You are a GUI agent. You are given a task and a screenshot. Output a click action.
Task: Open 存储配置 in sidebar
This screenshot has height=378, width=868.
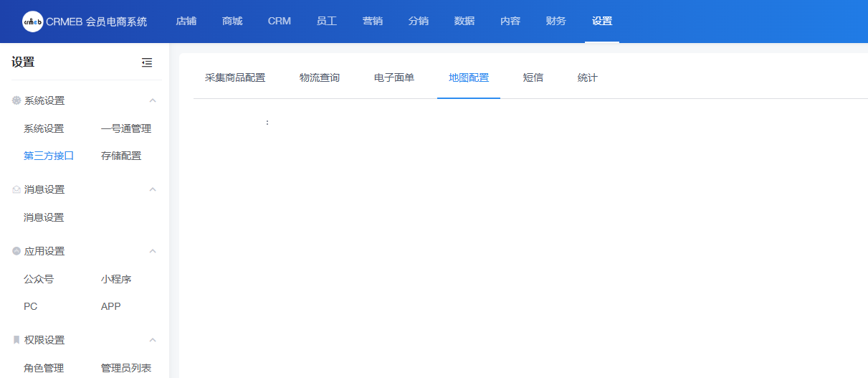click(x=121, y=156)
